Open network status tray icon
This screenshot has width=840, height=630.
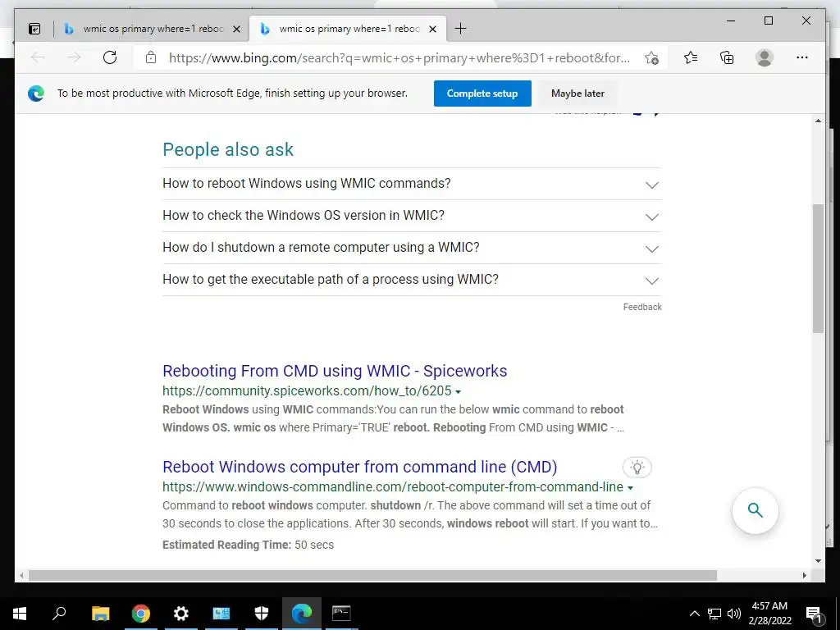pyautogui.click(x=714, y=614)
